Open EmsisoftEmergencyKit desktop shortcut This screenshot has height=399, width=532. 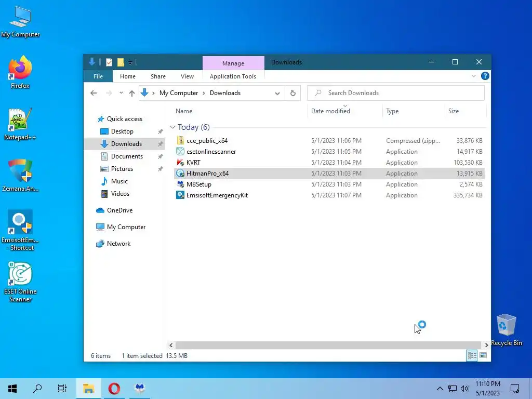(x=20, y=230)
